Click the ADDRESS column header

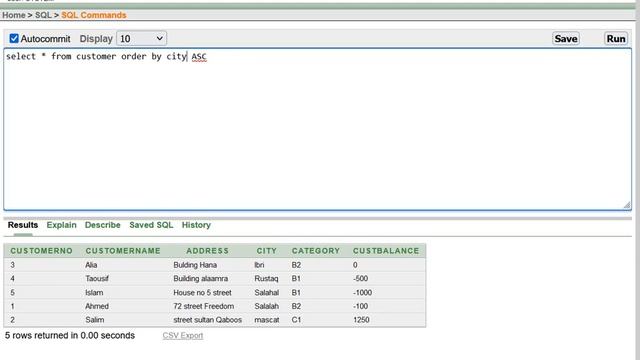pos(207,251)
